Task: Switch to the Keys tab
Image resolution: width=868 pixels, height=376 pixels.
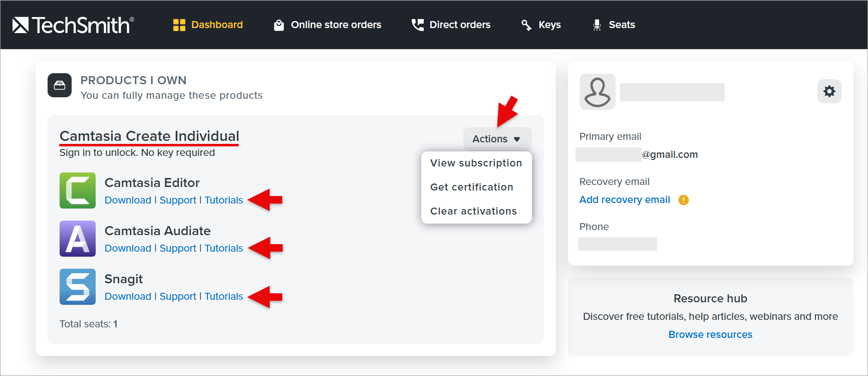Action: (x=541, y=25)
